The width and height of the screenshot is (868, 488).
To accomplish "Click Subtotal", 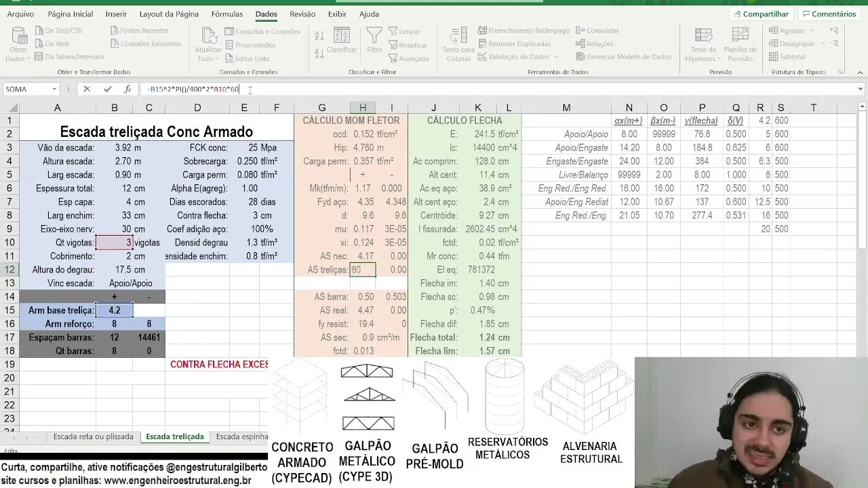I will (x=787, y=57).
